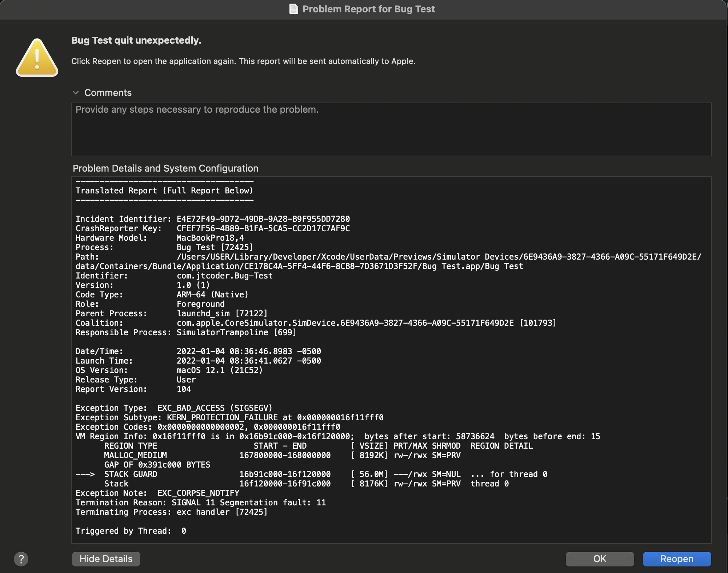
Task: Click the Incident Identifier line in the report
Action: click(x=212, y=219)
